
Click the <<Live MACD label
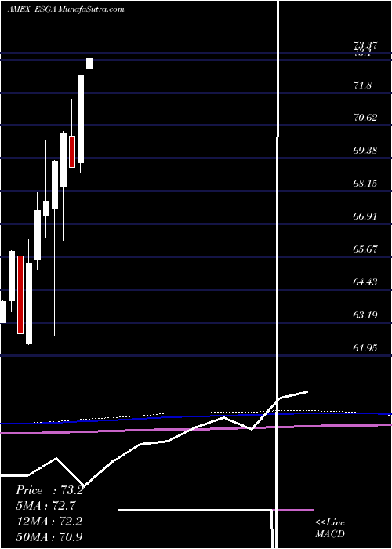click(330, 528)
